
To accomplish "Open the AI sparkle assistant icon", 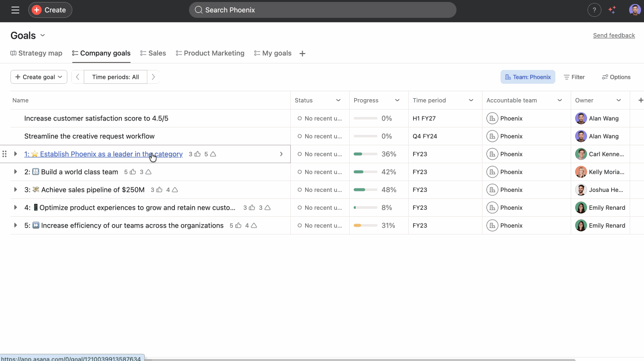I will click(612, 10).
